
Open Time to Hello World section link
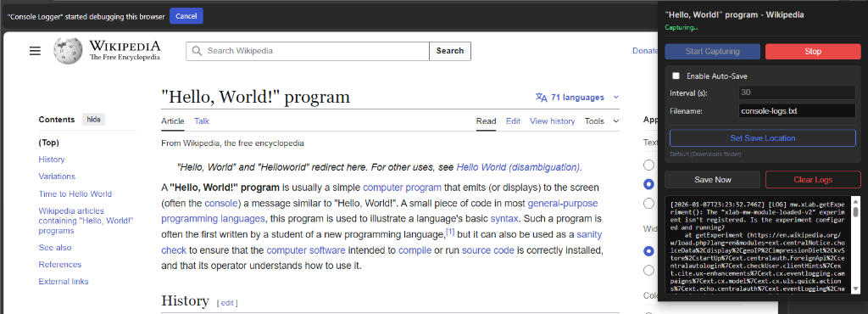point(75,193)
